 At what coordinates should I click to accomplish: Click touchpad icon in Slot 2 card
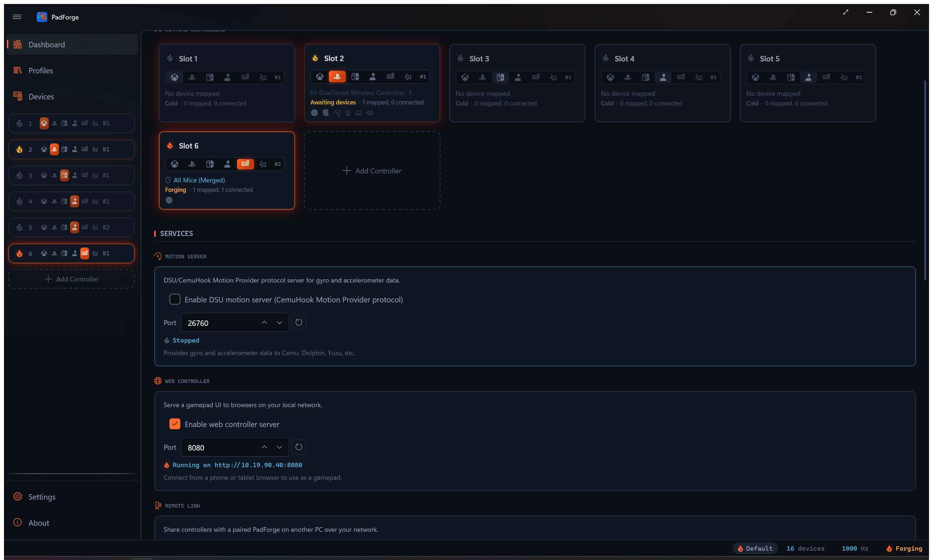tap(358, 113)
